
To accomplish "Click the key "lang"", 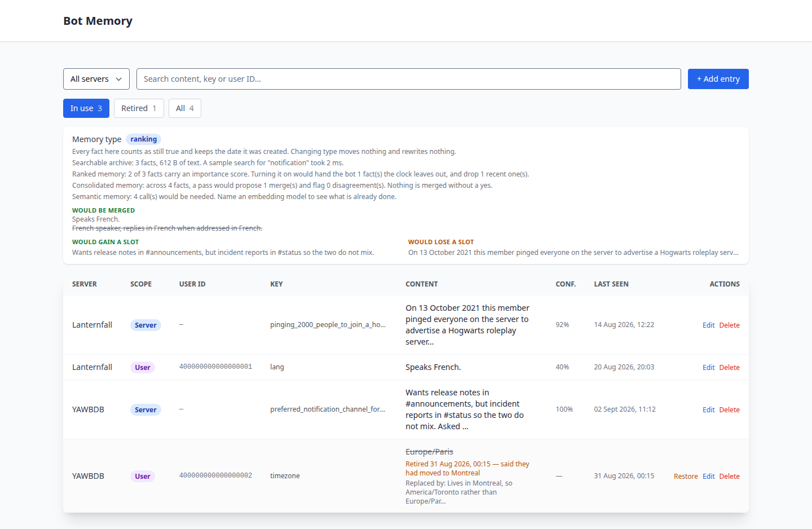I will pos(277,367).
